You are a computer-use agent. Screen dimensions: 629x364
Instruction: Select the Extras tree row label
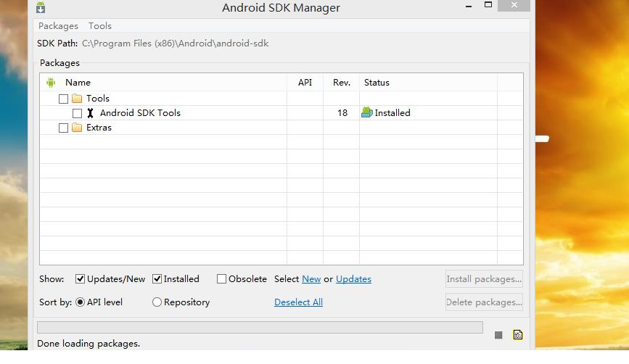(99, 128)
